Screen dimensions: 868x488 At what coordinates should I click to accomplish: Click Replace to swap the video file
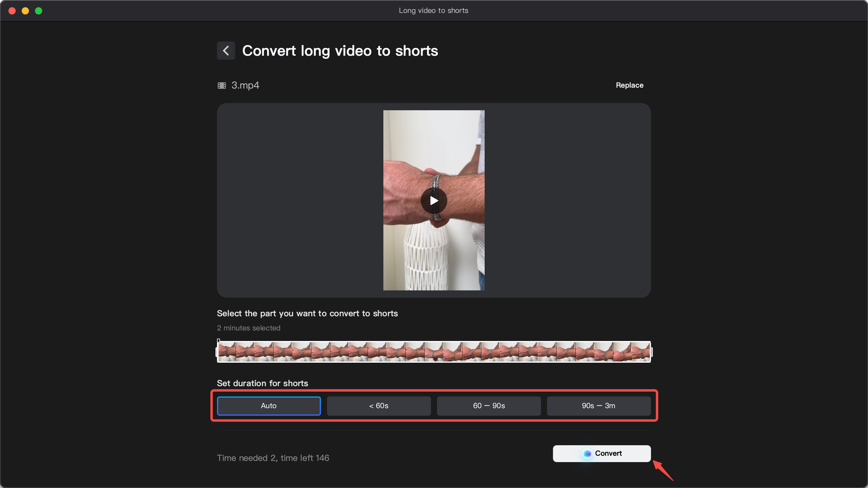coord(629,85)
